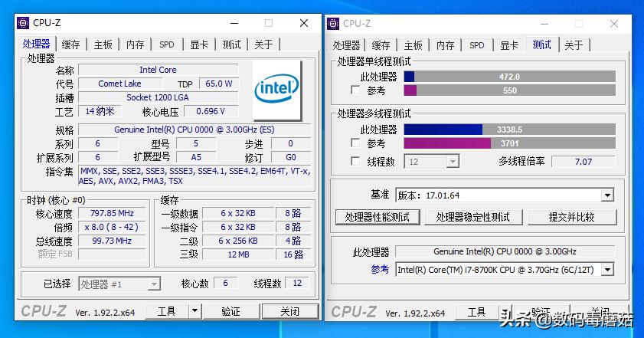The image size is (644, 338).
Task: Switch to 缓存 tab in right CPU-Z window
Action: coord(381,45)
